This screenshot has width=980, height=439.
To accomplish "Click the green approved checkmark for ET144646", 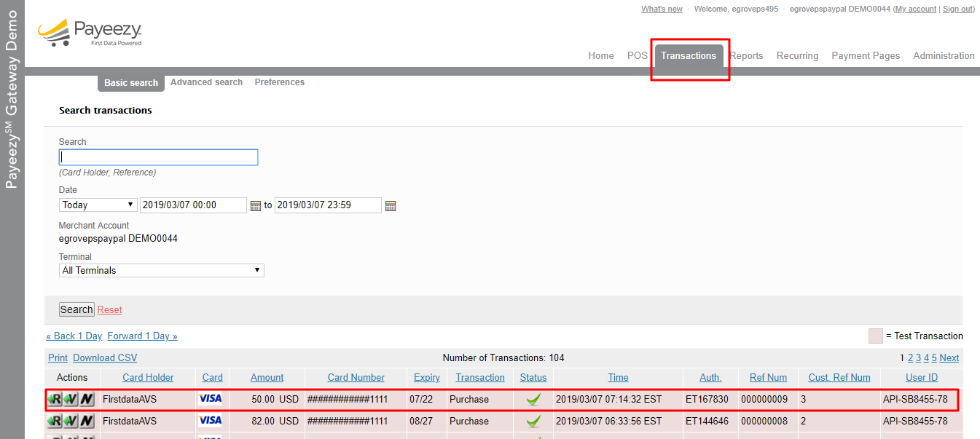I will click(533, 421).
